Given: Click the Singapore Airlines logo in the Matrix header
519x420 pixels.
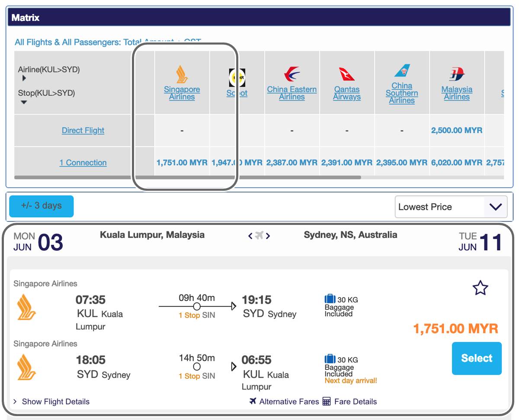Looking at the screenshot, I should point(182,74).
